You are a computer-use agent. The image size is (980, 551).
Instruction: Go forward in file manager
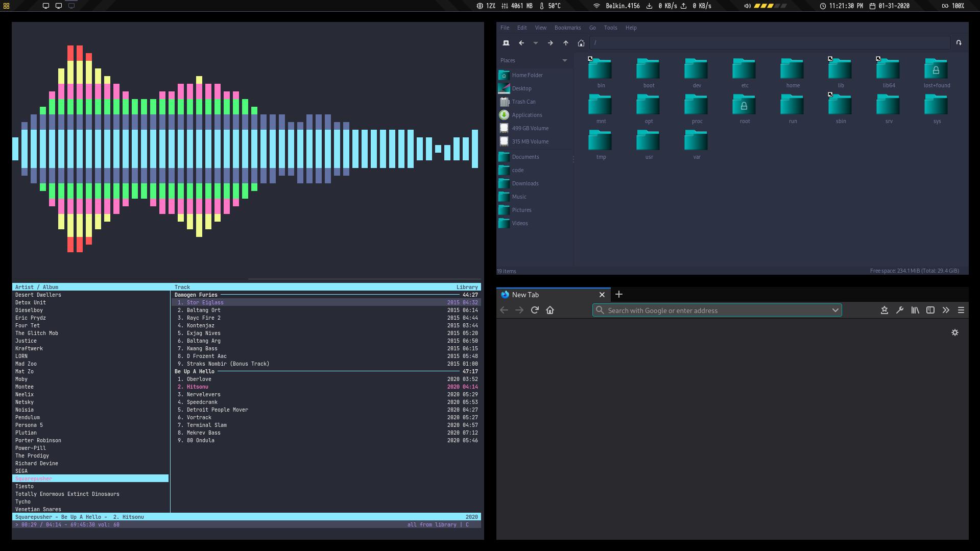click(550, 43)
